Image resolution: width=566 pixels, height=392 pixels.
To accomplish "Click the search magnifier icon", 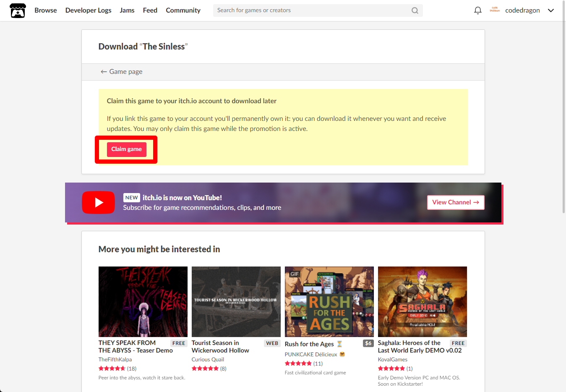I will (415, 10).
